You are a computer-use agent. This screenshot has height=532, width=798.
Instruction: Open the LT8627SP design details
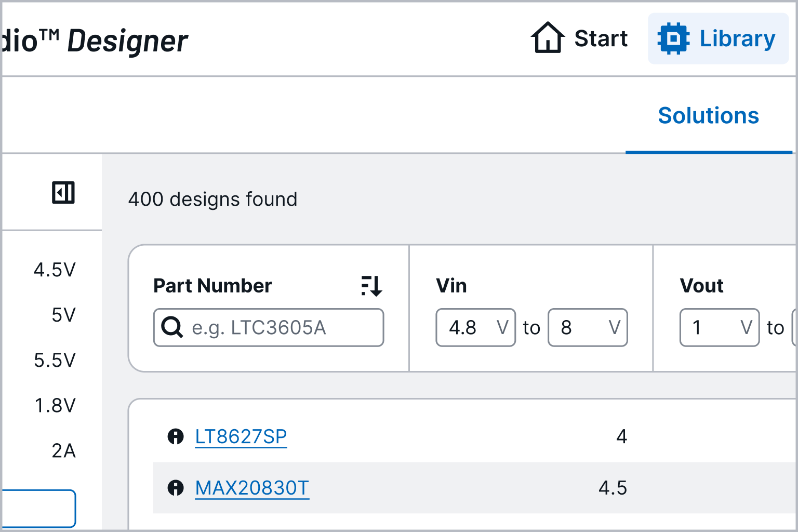pos(241,436)
